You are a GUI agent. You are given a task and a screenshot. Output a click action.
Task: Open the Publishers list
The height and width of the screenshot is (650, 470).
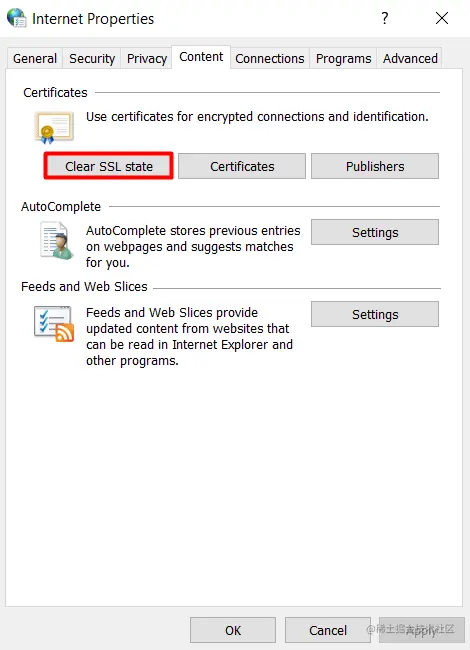[375, 166]
